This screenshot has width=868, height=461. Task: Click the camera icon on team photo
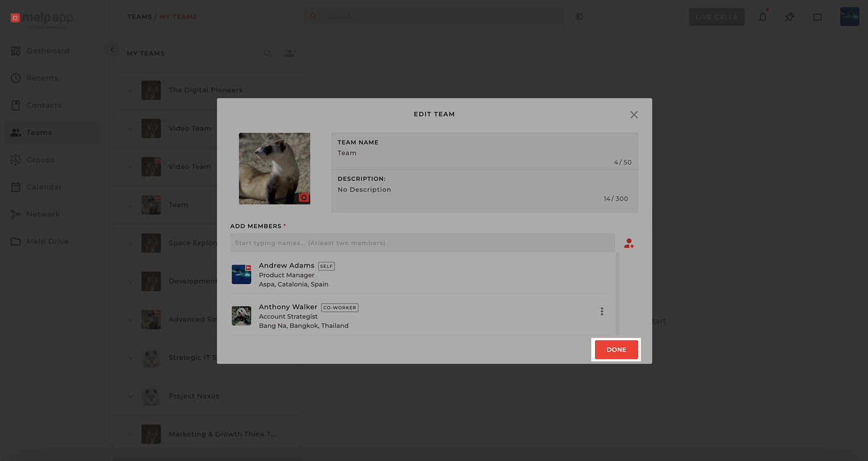pos(304,198)
